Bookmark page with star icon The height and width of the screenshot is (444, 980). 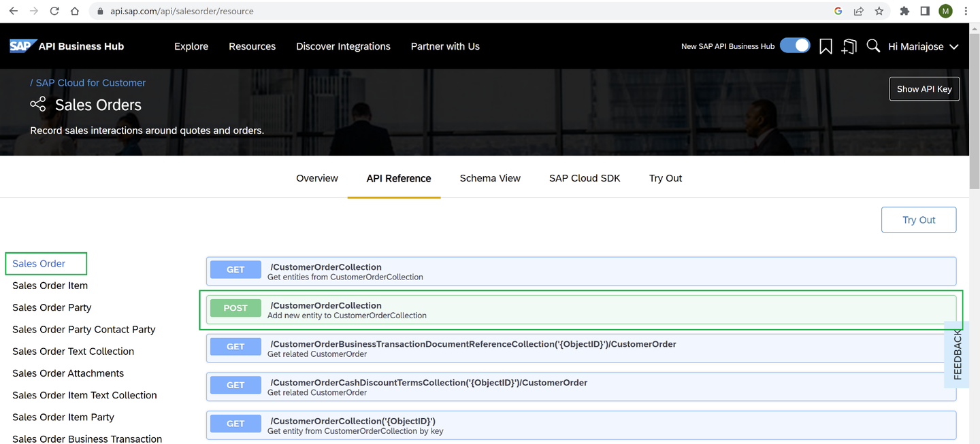[879, 11]
